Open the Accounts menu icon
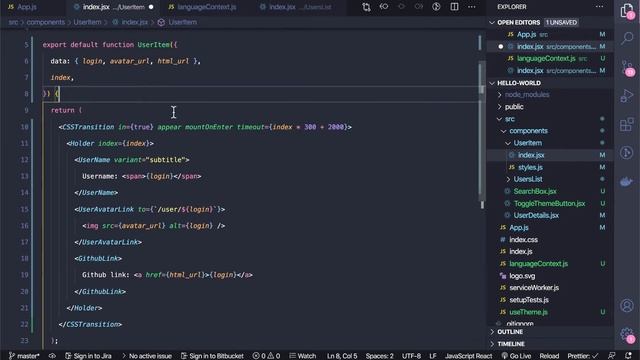Image resolution: width=640 pixels, height=360 pixels. pos(627,305)
